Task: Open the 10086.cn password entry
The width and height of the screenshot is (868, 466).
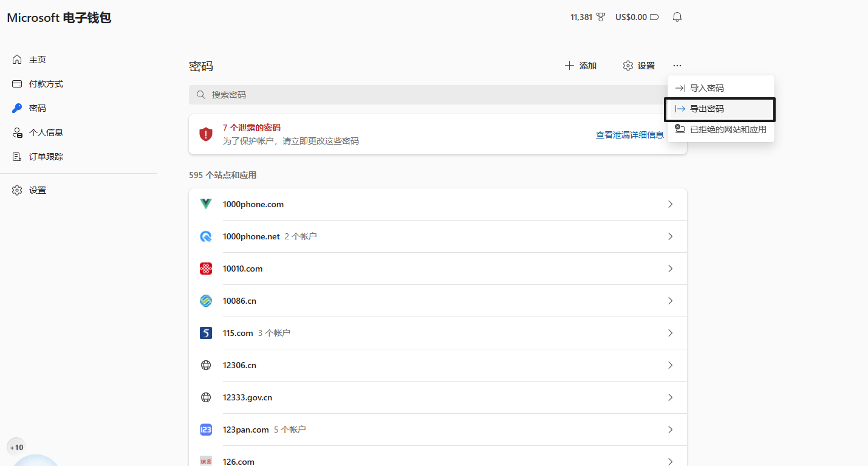Action: 437,301
